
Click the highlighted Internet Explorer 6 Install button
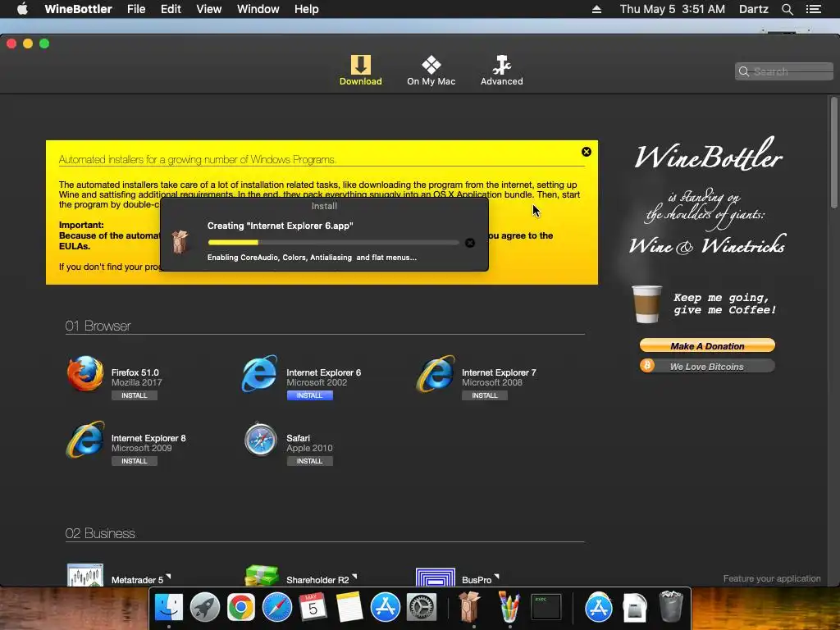(x=309, y=395)
